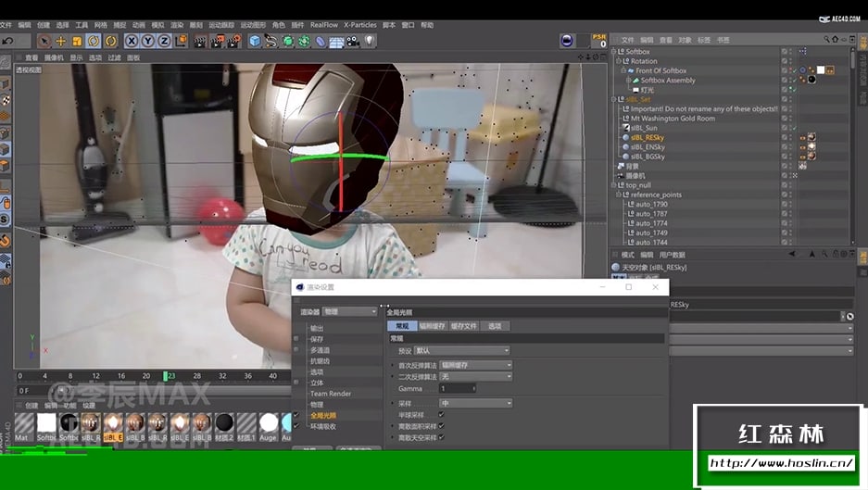Switch to the 辐照缓存 tab
The width and height of the screenshot is (868, 490).
coord(433,326)
